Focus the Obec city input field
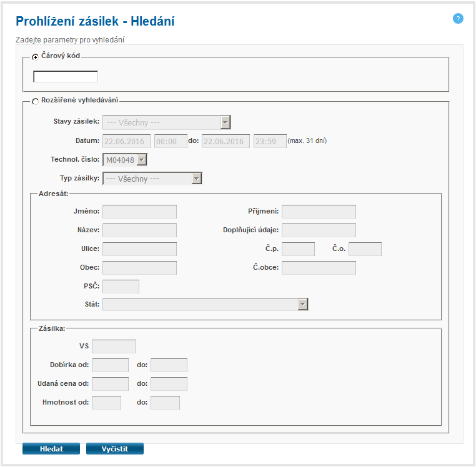The height and width of the screenshot is (467, 476). tap(139, 268)
